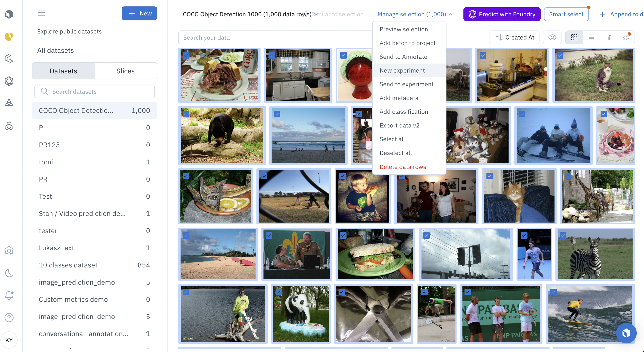
Task: Toggle checkbox on zebra thumbnail
Action: point(563,235)
